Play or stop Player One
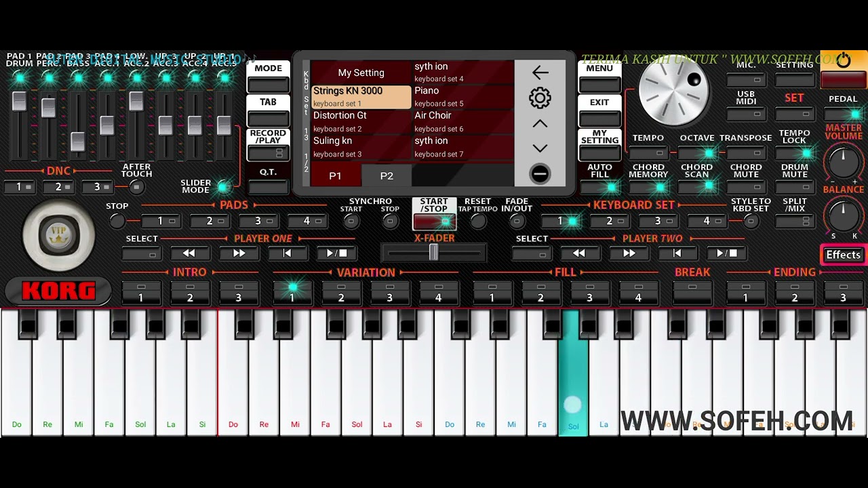Screen dimensions: 868x488 [x=336, y=253]
